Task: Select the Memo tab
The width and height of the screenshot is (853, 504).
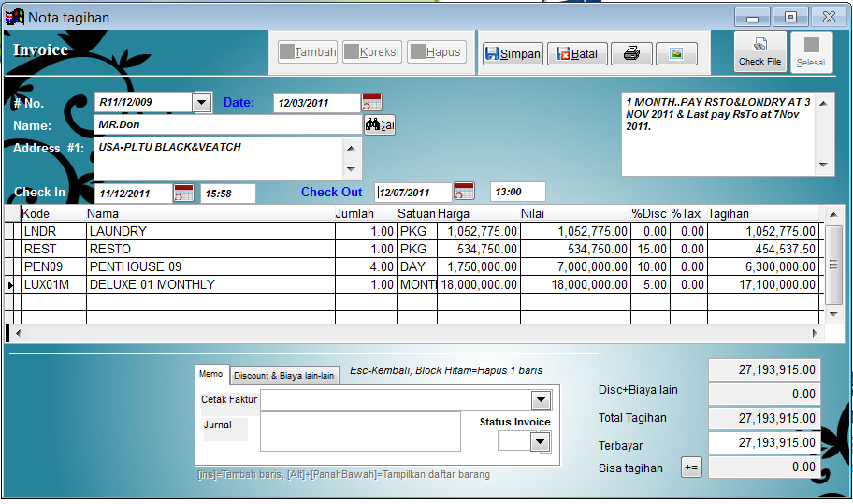Action: pyautogui.click(x=211, y=374)
